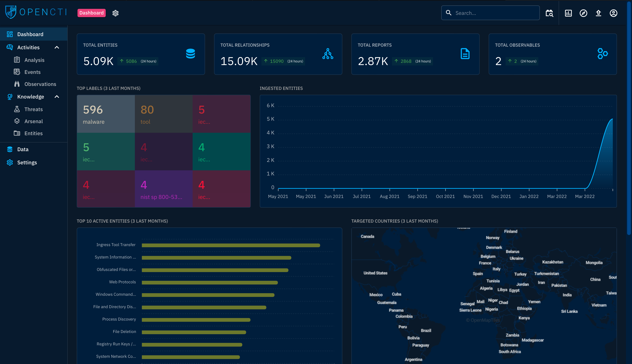Collapse the Knowledge section chevron
The height and width of the screenshot is (364, 632).
(57, 96)
